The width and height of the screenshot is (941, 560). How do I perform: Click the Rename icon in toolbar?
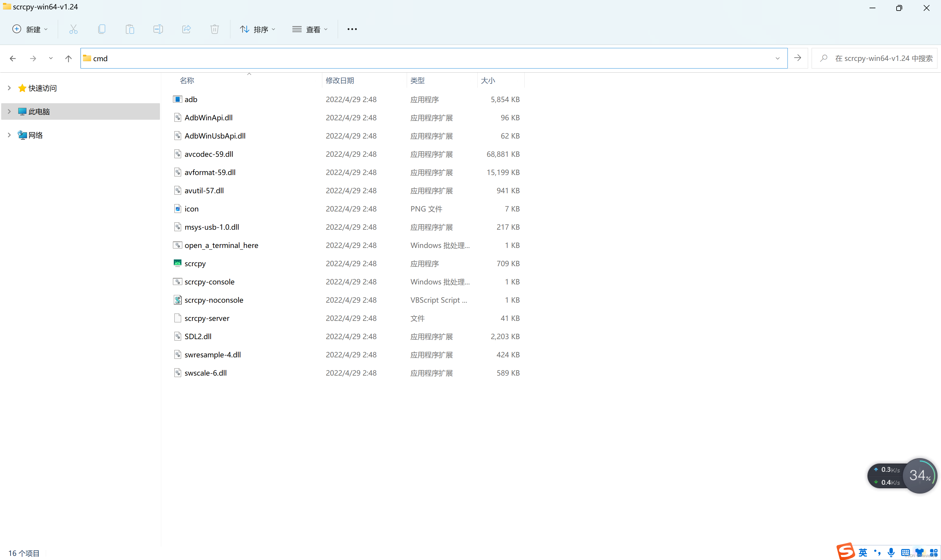point(158,29)
